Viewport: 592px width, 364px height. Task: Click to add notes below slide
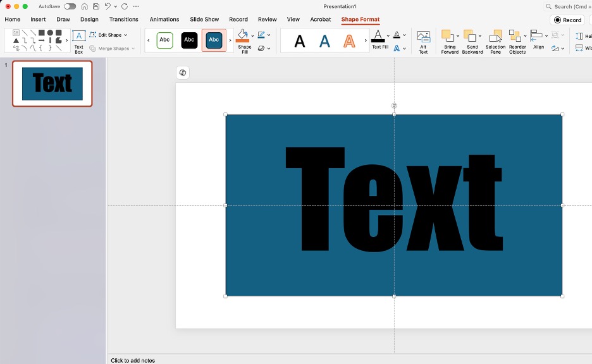tap(133, 360)
